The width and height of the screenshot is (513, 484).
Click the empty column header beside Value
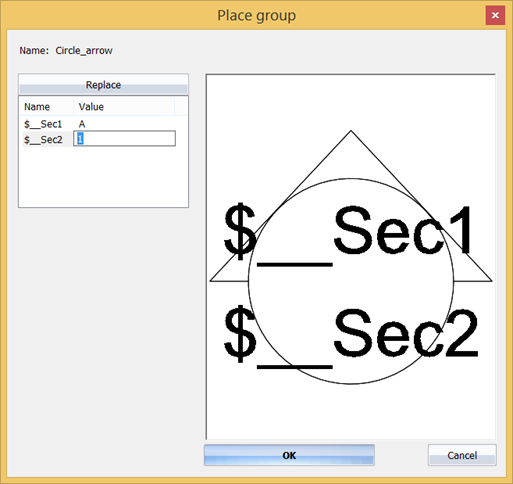[181, 107]
